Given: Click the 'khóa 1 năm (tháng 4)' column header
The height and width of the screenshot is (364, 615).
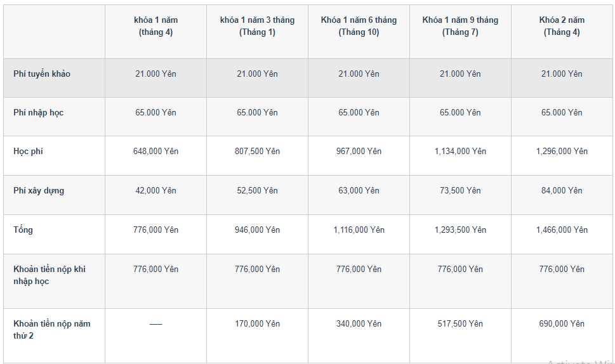Looking at the screenshot, I should pos(155,26).
